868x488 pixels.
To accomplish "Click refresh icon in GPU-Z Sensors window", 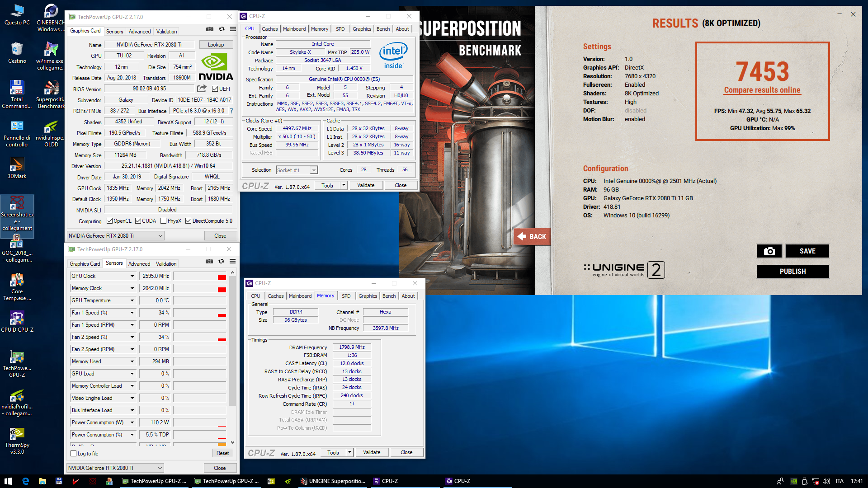I will click(x=221, y=261).
